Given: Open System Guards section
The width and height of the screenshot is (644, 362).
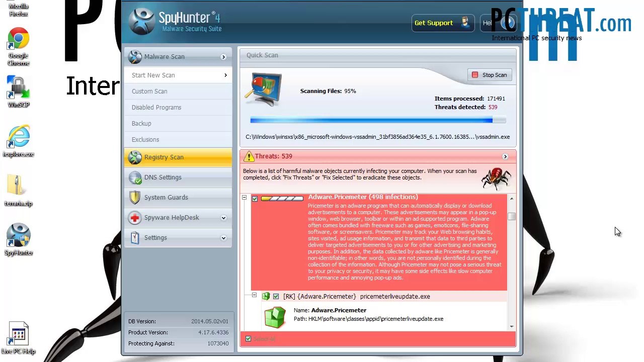Looking at the screenshot, I should [178, 198].
